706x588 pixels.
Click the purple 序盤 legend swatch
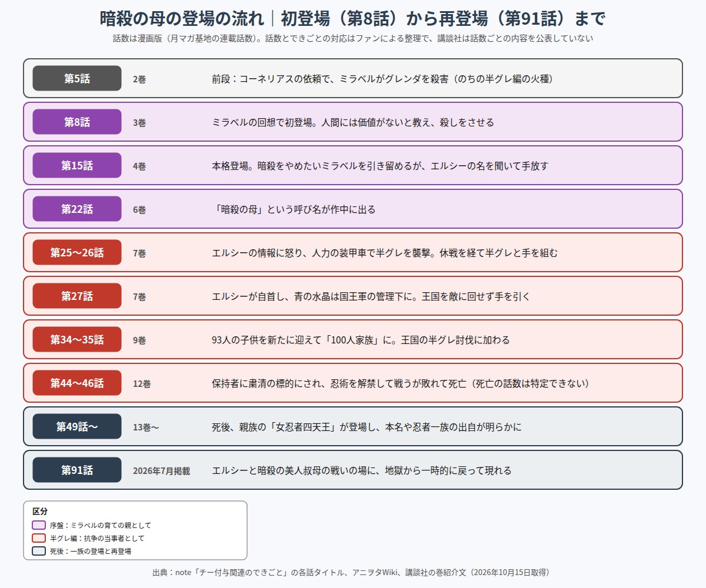39,525
